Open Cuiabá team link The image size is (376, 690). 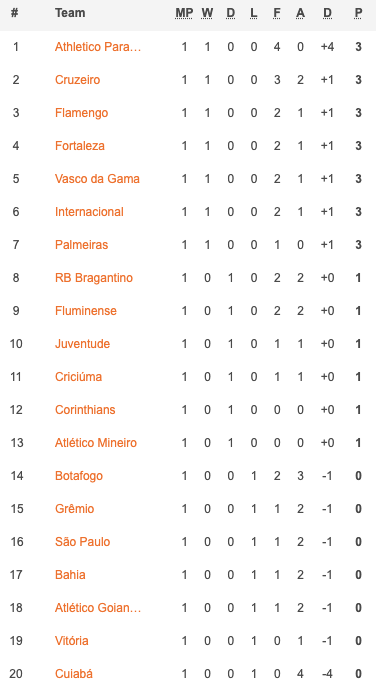[x=74, y=674]
